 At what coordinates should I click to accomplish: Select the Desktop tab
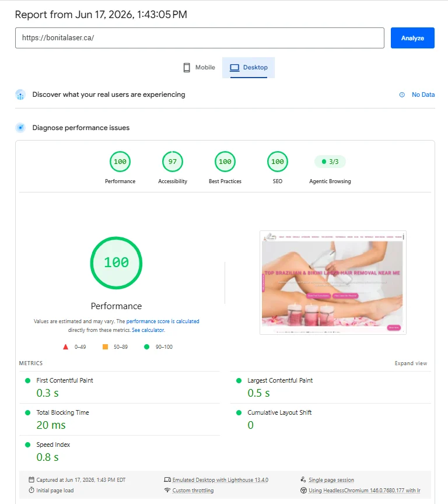click(x=249, y=68)
